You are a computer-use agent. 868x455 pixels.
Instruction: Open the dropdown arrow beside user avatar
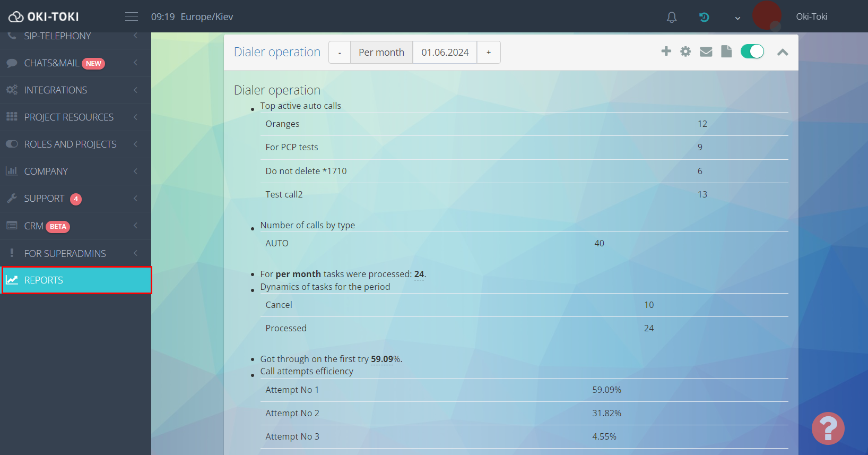(x=737, y=18)
